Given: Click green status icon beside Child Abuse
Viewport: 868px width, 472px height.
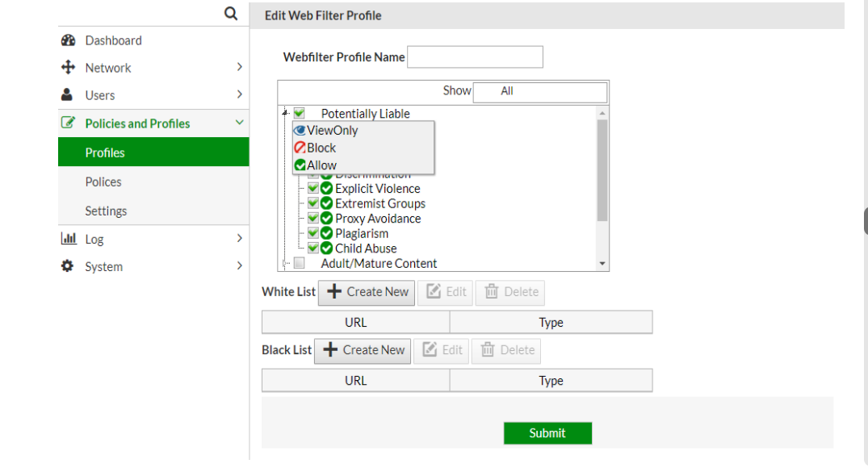Looking at the screenshot, I should (x=326, y=249).
